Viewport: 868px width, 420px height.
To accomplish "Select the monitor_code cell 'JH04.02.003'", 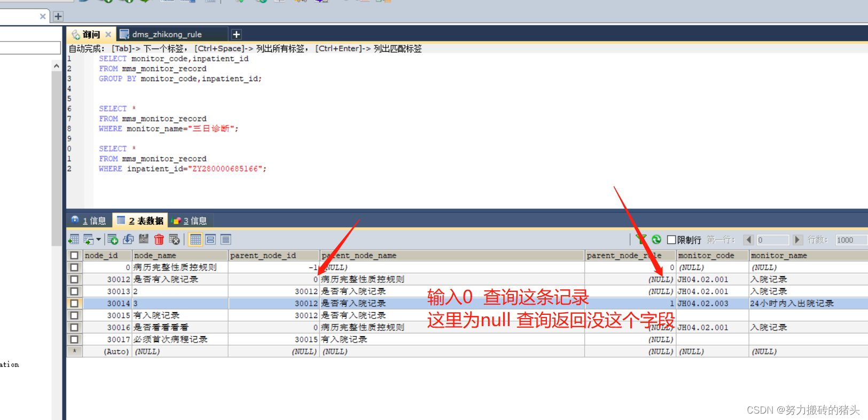I will (x=713, y=303).
